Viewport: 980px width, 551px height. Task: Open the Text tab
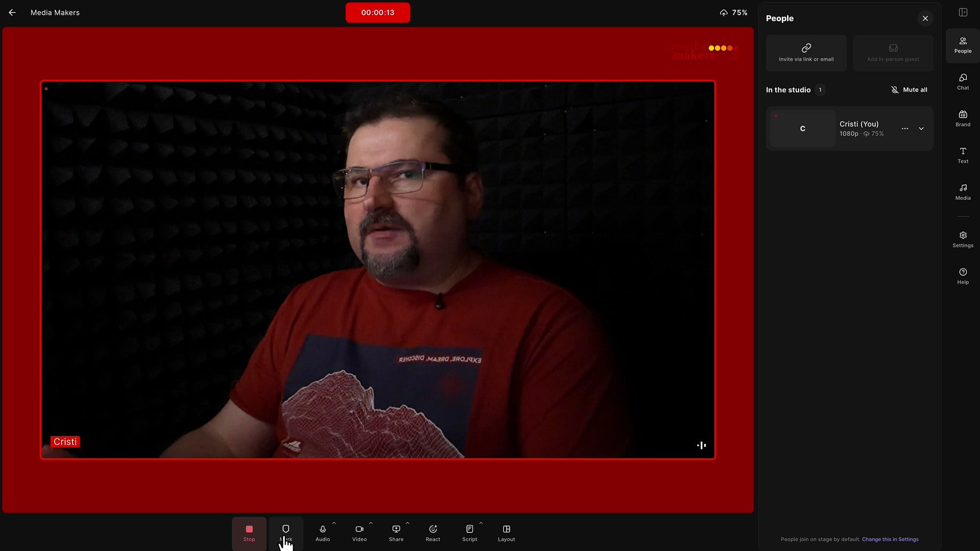963,156
